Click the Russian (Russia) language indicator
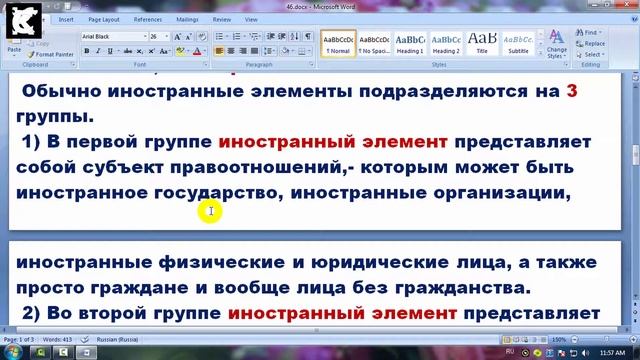This screenshot has width=640, height=360. coord(117,339)
